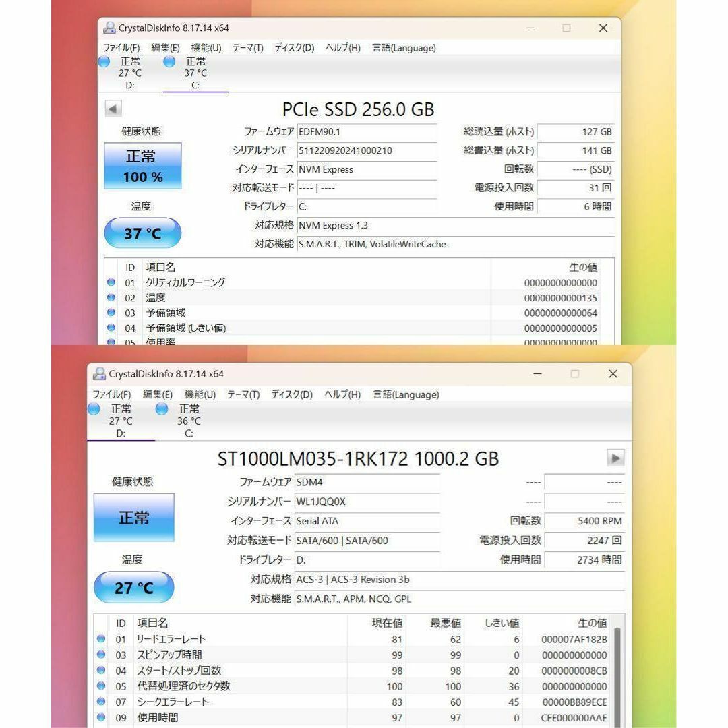Click previous disk arrow in top window
Viewport: 728px width, 728px height.
coord(113,109)
